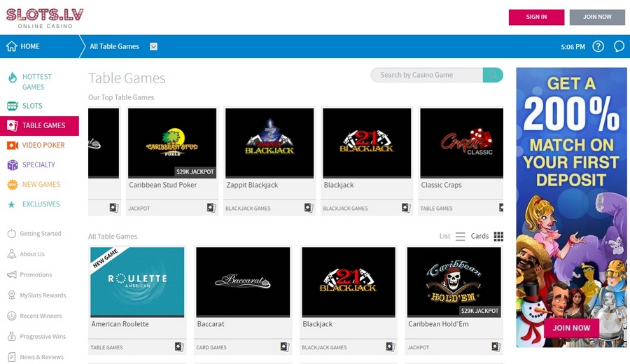Screen dimensions: 630x364
Task: Open American Roulette game thumbnail
Action: point(137,282)
